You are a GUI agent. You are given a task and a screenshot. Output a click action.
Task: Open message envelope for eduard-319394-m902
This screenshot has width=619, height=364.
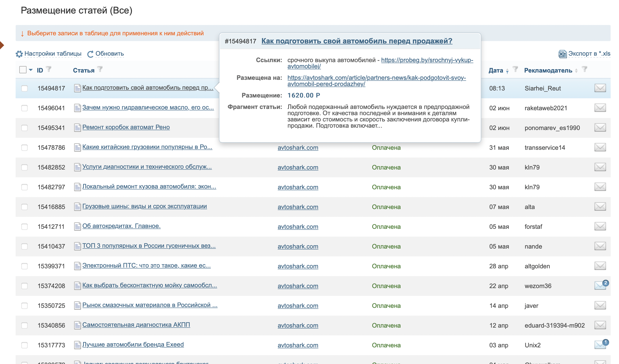point(600,325)
